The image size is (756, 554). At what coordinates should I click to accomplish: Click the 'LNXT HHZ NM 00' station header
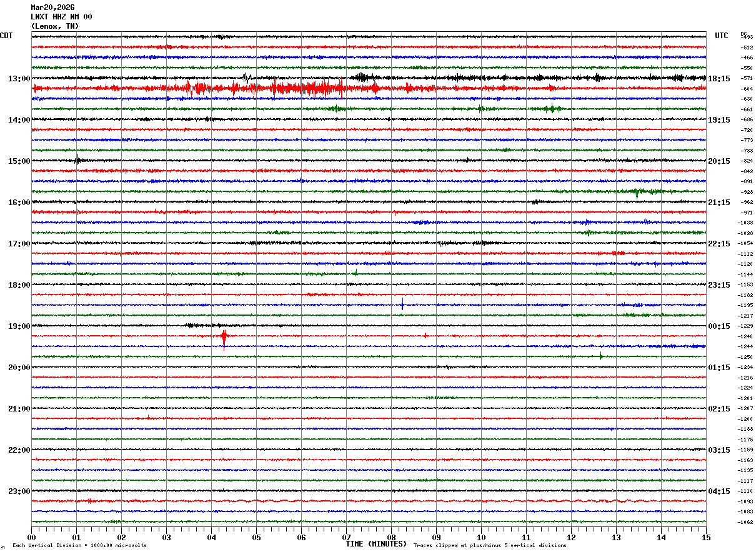61,17
